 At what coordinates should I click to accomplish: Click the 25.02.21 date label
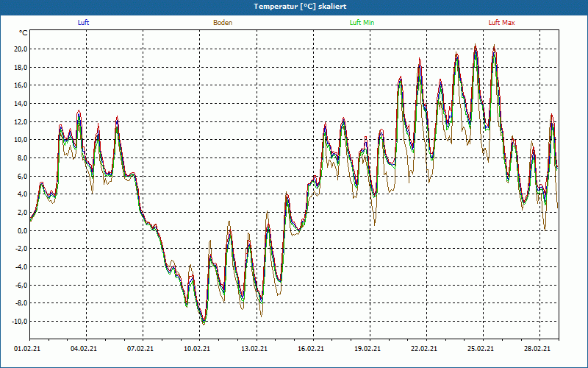pos(481,348)
